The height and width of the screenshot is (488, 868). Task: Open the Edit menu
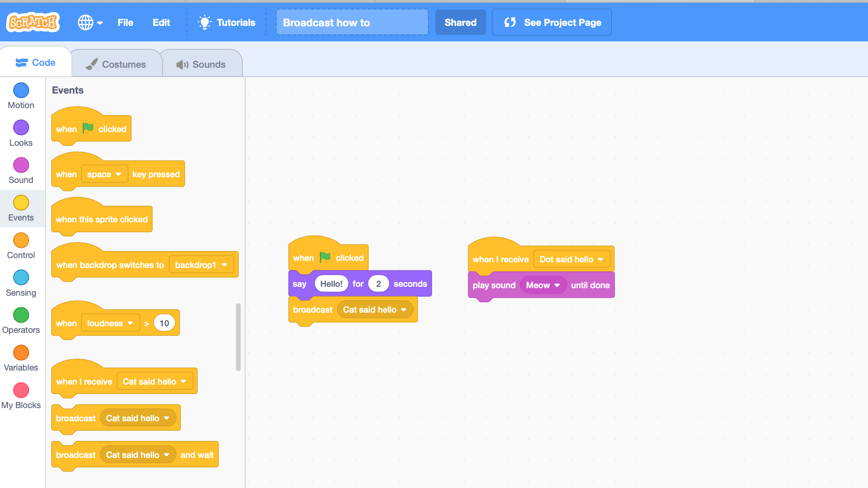click(161, 22)
